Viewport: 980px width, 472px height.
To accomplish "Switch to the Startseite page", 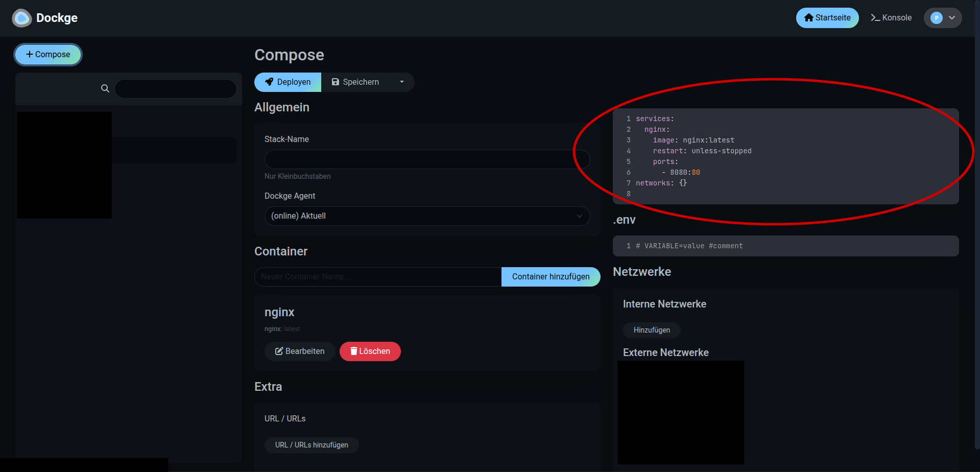I will point(827,17).
